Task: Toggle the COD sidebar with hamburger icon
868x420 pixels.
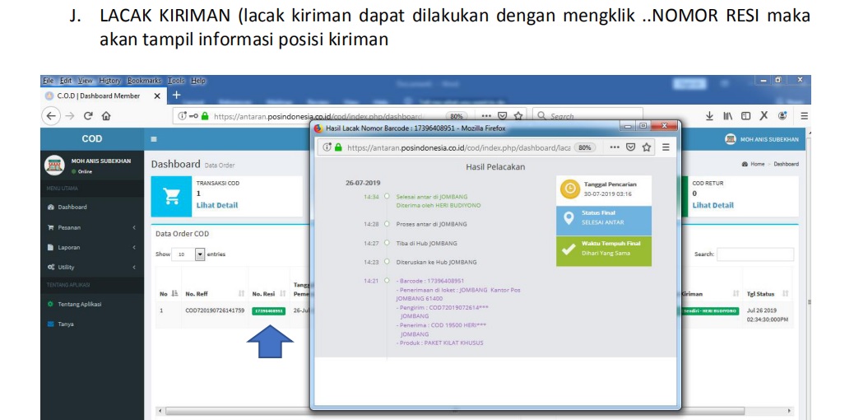Action: (x=154, y=139)
